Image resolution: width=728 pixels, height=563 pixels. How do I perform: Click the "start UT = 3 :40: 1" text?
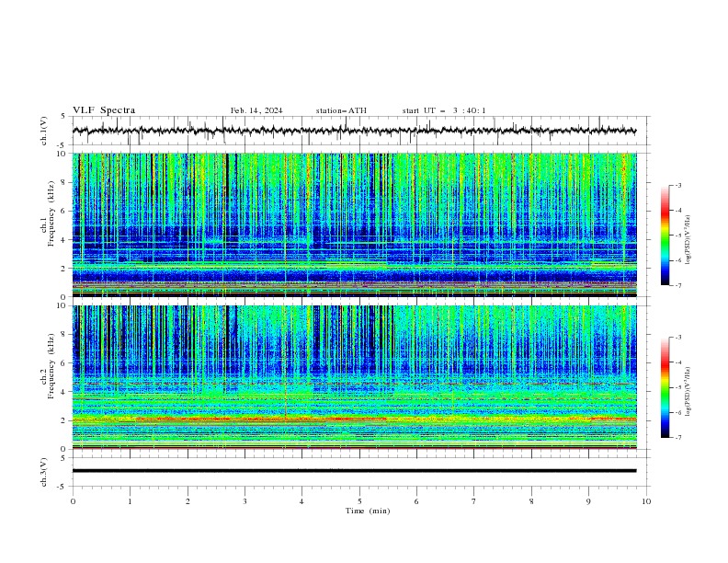click(444, 110)
